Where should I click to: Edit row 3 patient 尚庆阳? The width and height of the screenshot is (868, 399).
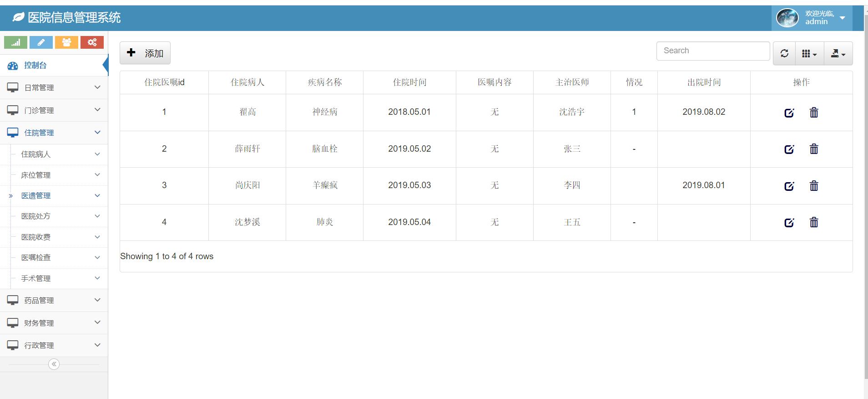(789, 186)
